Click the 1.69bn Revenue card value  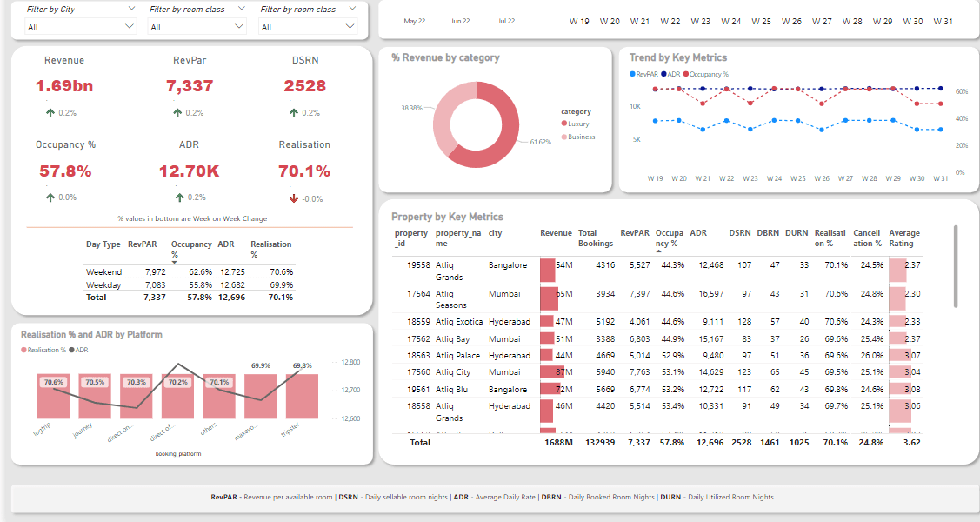(64, 86)
